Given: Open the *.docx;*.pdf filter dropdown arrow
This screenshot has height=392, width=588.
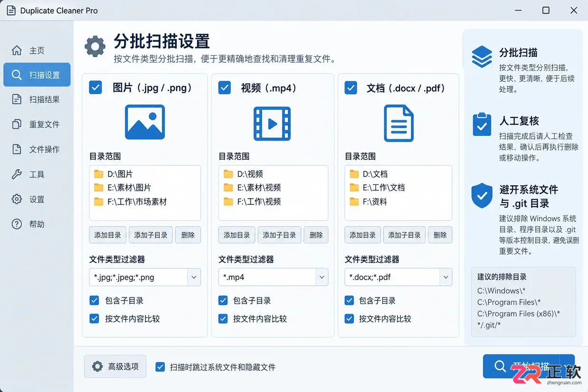Looking at the screenshot, I should [x=446, y=277].
